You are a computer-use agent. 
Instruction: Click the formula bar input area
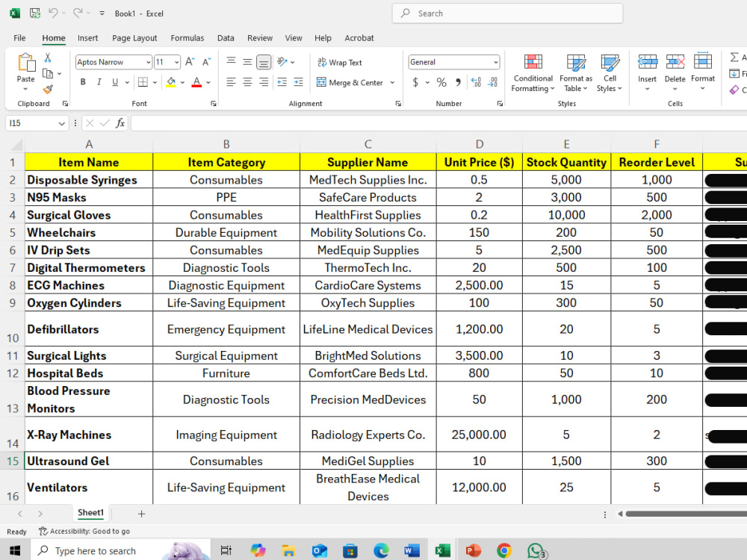pyautogui.click(x=438, y=123)
